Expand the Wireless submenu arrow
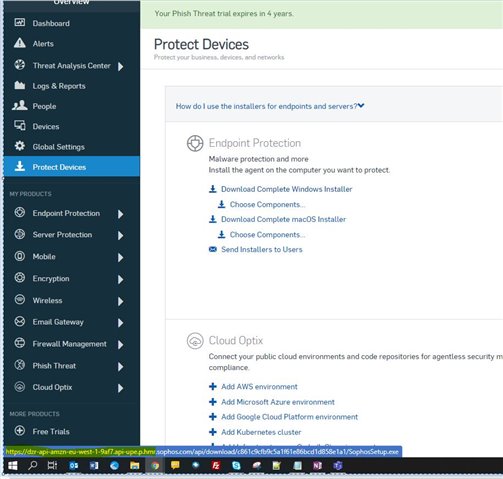The height and width of the screenshot is (479, 503). [x=121, y=301]
